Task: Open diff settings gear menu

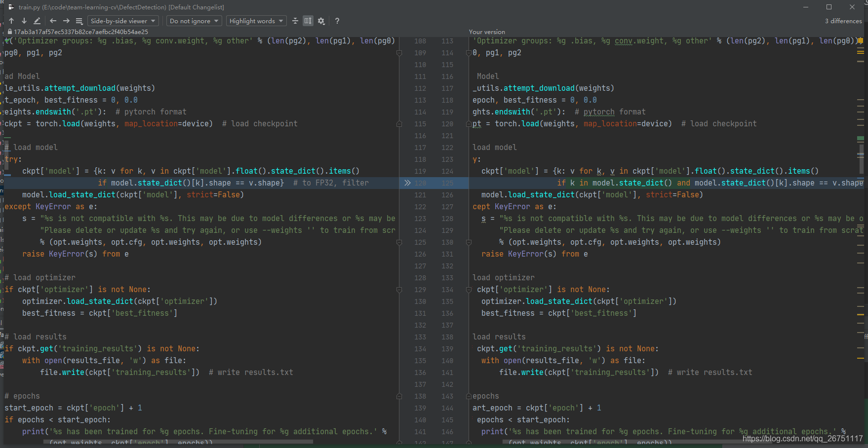Action: [x=321, y=21]
